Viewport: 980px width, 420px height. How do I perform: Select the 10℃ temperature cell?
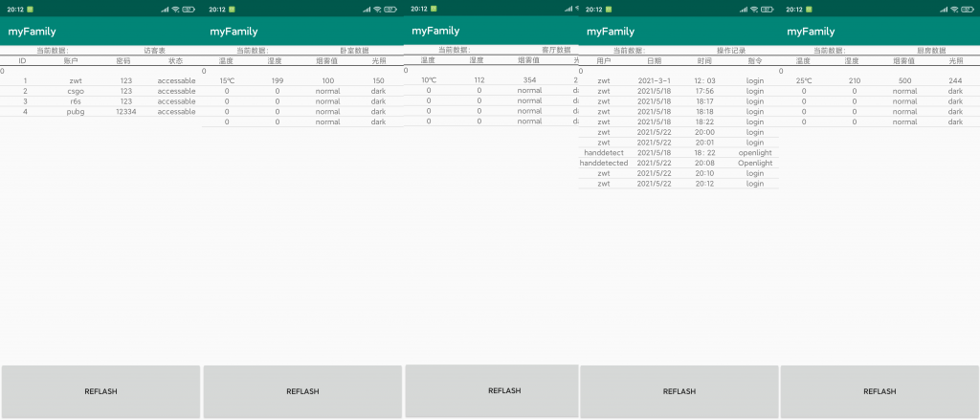429,80
